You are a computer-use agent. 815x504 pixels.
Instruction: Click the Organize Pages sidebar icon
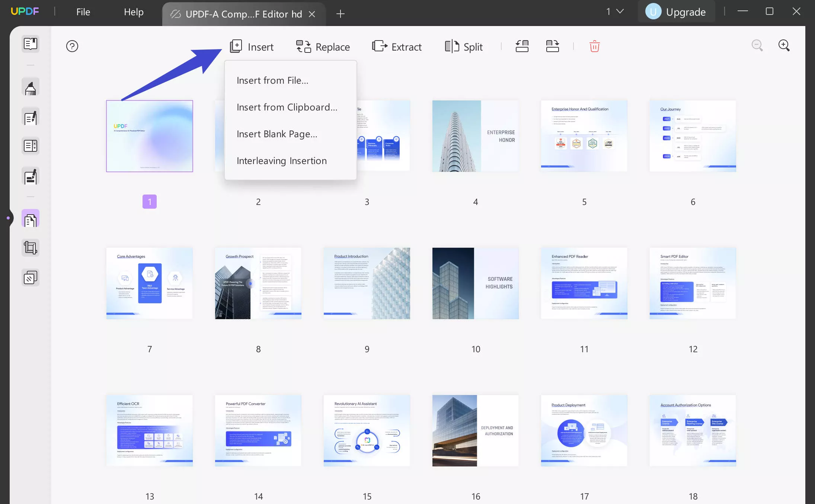pos(30,219)
